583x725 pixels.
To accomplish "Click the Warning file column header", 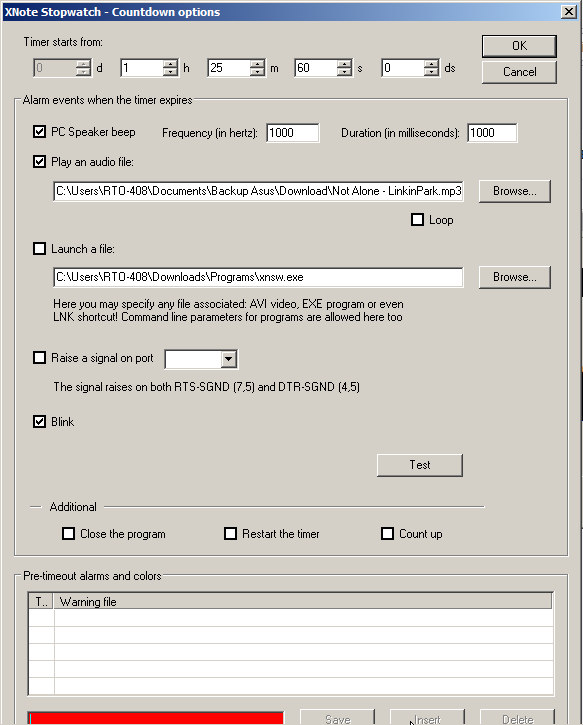I will point(303,602).
